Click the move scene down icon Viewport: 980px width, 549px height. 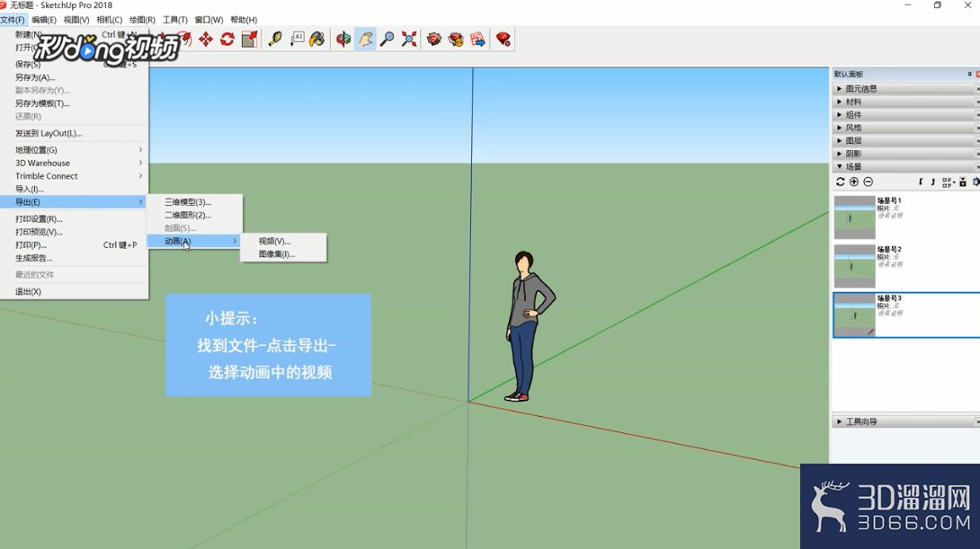(x=921, y=182)
